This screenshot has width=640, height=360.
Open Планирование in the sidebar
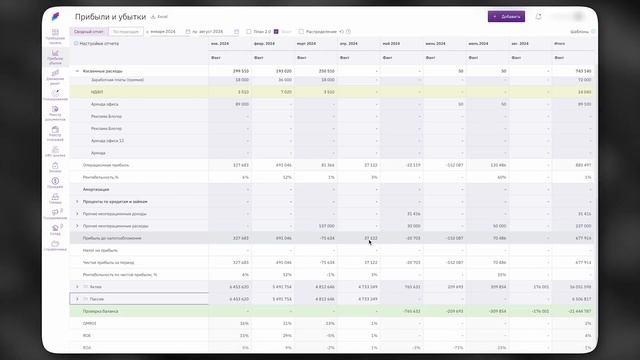coord(55,95)
